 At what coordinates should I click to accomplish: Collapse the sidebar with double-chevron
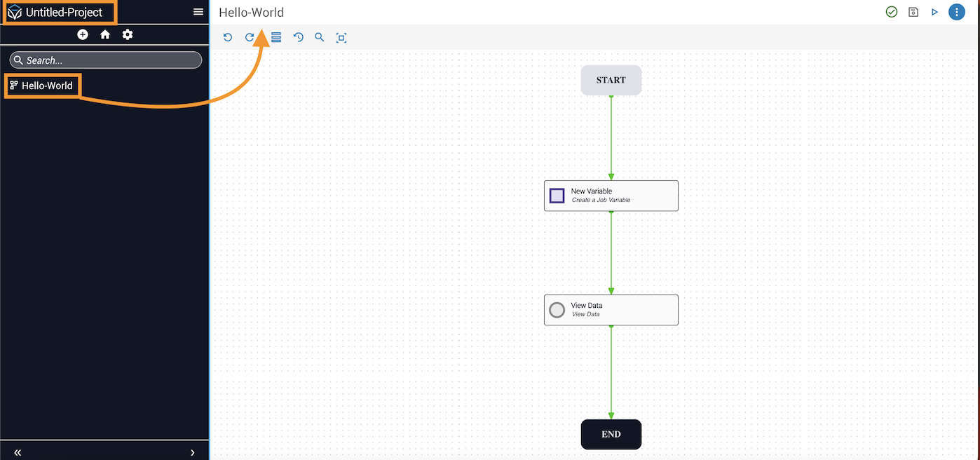[18, 452]
